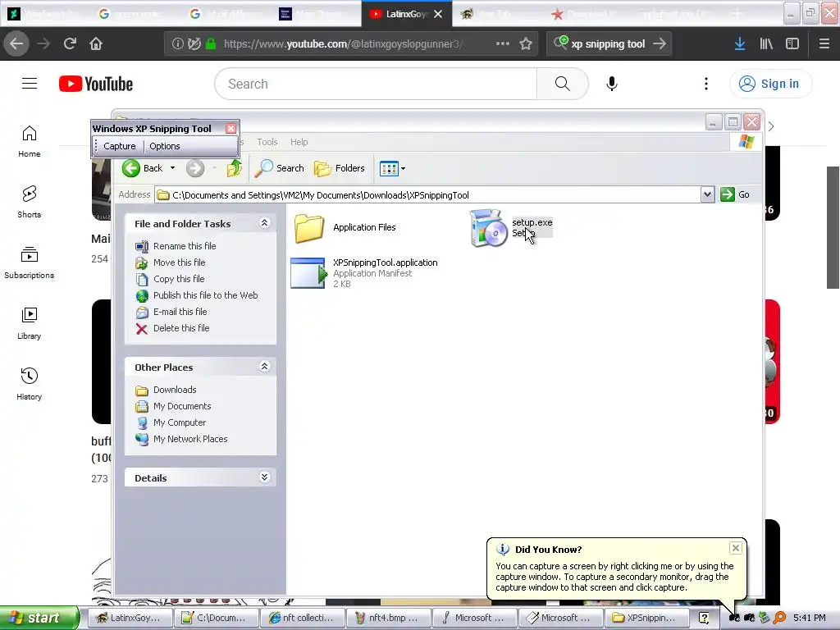Switch to LatinxGoy taskbar button
This screenshot has width=840, height=630.
coord(129,618)
